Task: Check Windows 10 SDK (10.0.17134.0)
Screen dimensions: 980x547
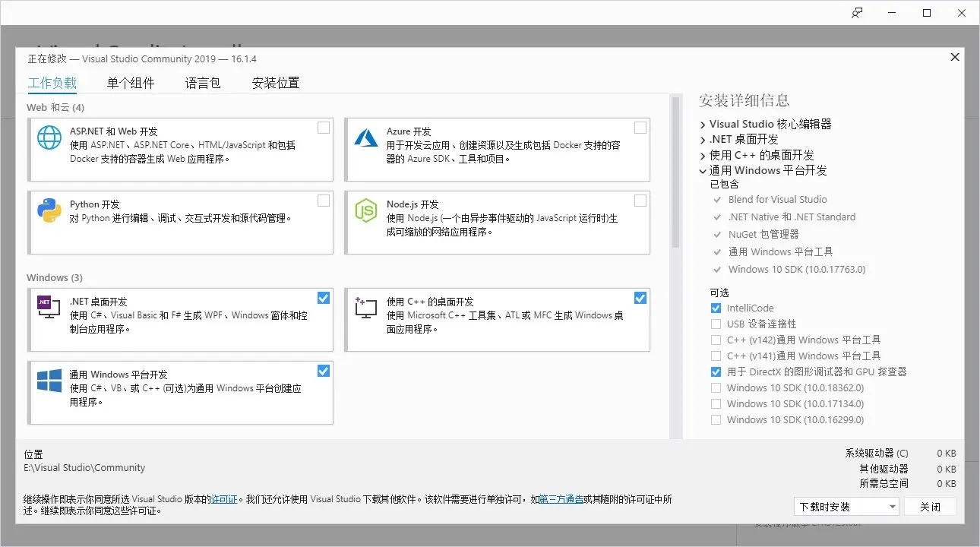Action: click(716, 404)
